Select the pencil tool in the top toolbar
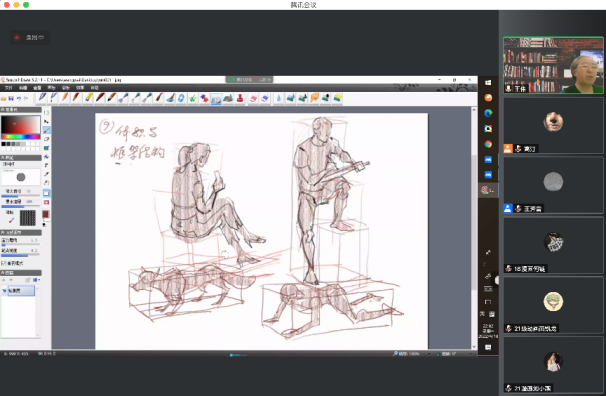Image resolution: width=606 pixels, height=396 pixels. [x=65, y=98]
